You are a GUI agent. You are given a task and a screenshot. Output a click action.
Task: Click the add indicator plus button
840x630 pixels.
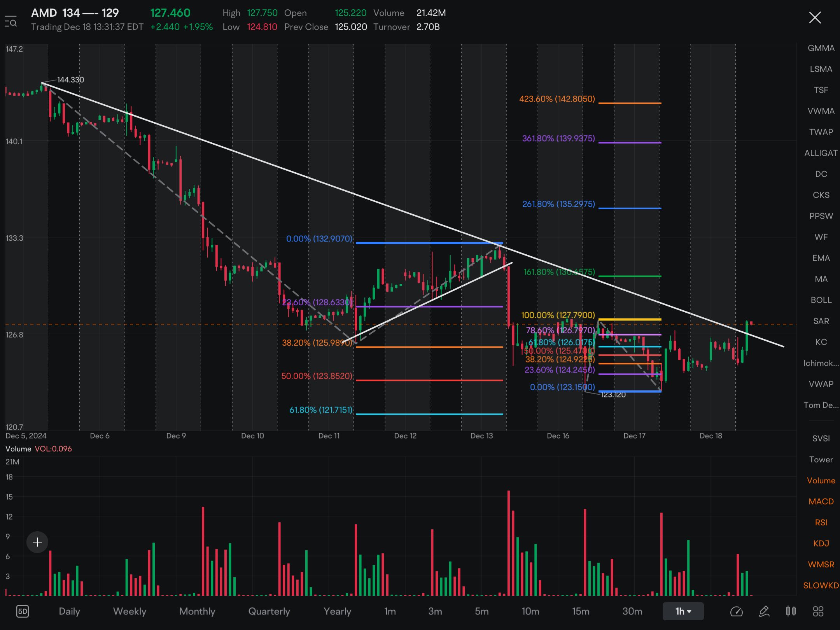[38, 541]
